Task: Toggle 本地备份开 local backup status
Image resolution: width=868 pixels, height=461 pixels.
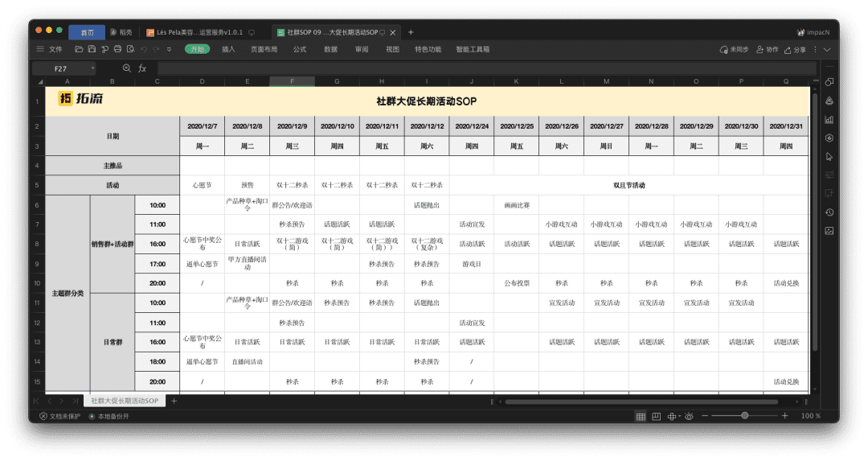Action: (x=109, y=416)
